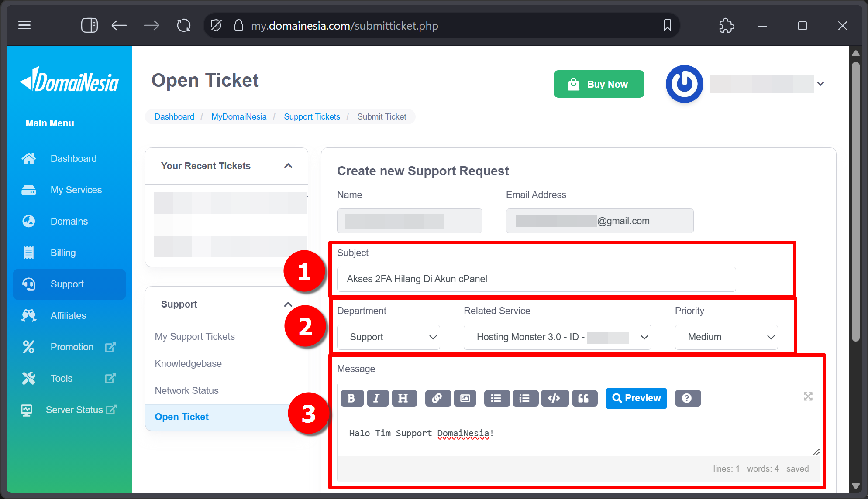The width and height of the screenshot is (868, 499).
Task: Bookmark this page with the bookmark icon
Action: (x=667, y=25)
